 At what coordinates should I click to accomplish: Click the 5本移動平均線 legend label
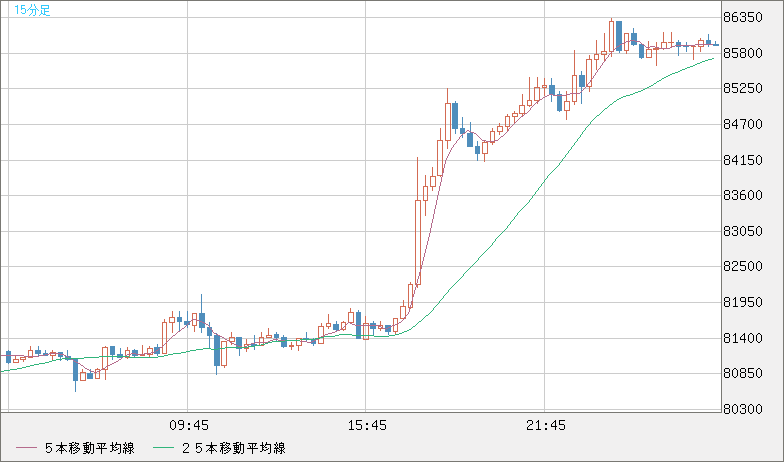pos(90,448)
